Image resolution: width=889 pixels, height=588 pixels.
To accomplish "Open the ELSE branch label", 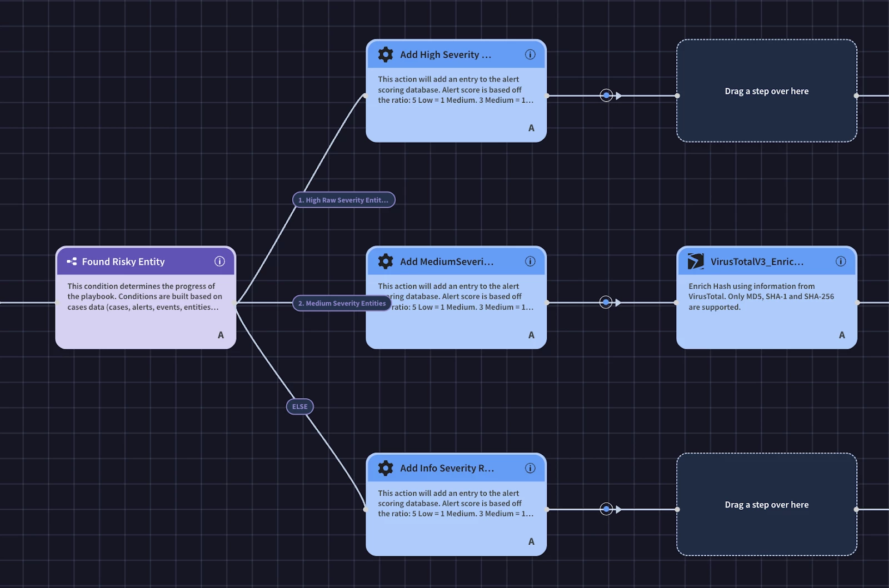I will (299, 406).
